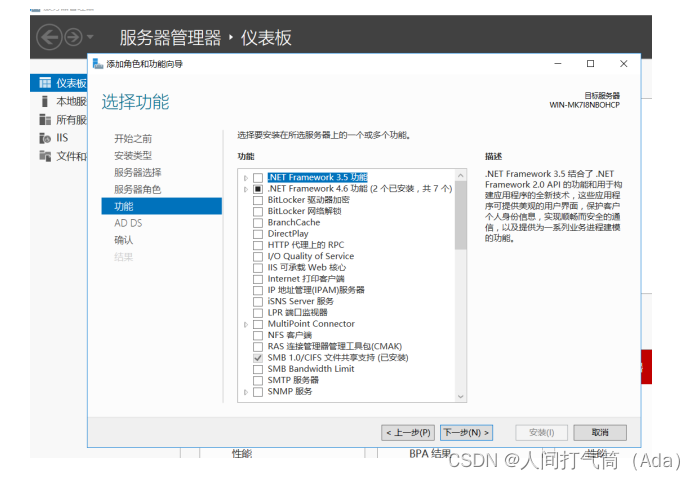
Task: Expand the .NET Framework 3.5 功能 node
Action: click(246, 178)
